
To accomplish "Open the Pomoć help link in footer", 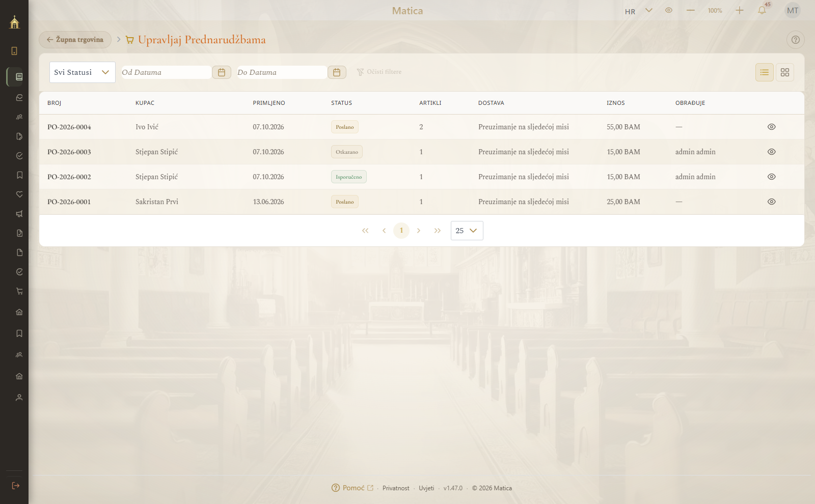I will coord(352,488).
